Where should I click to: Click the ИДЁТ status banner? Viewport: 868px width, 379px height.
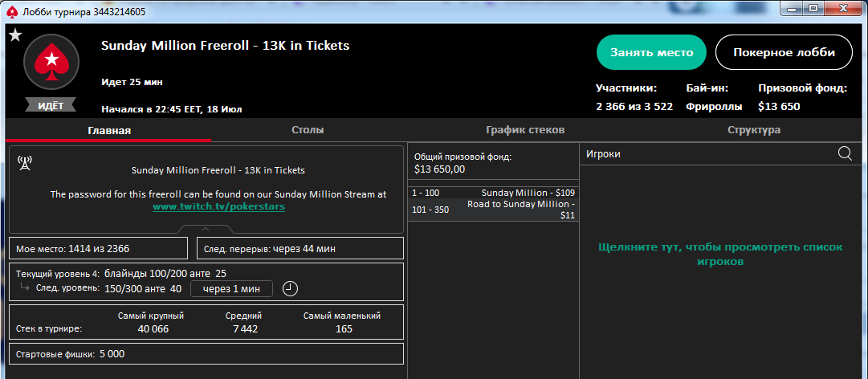coord(51,106)
